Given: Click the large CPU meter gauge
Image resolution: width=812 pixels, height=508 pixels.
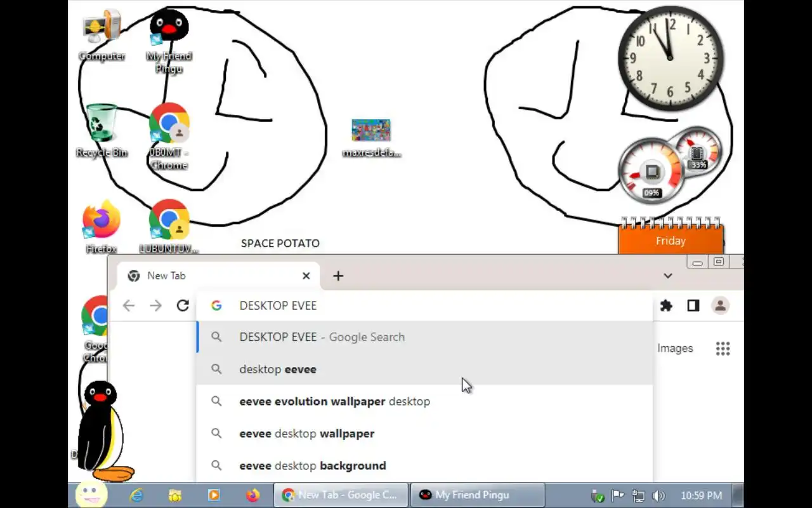Looking at the screenshot, I should pos(652,171).
